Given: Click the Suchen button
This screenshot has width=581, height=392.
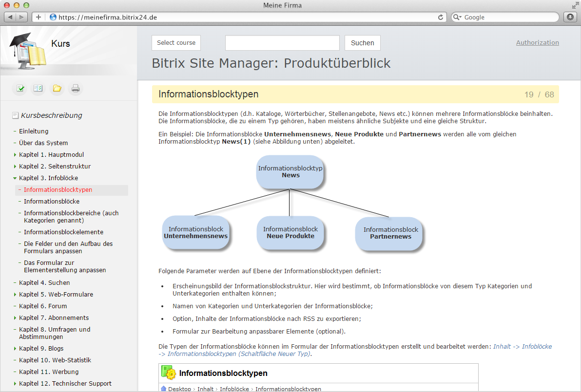Looking at the screenshot, I should click(362, 42).
